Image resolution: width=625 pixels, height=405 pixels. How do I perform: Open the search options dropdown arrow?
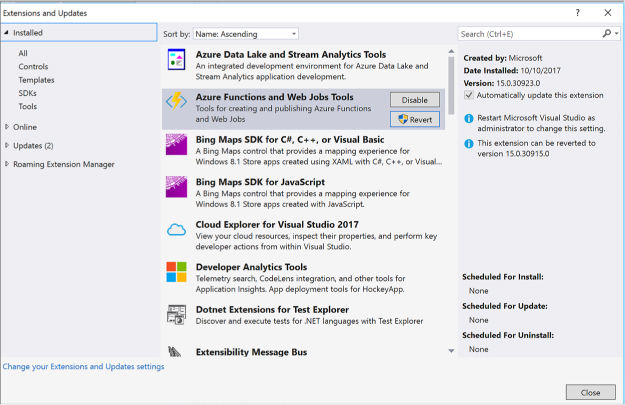[x=617, y=33]
